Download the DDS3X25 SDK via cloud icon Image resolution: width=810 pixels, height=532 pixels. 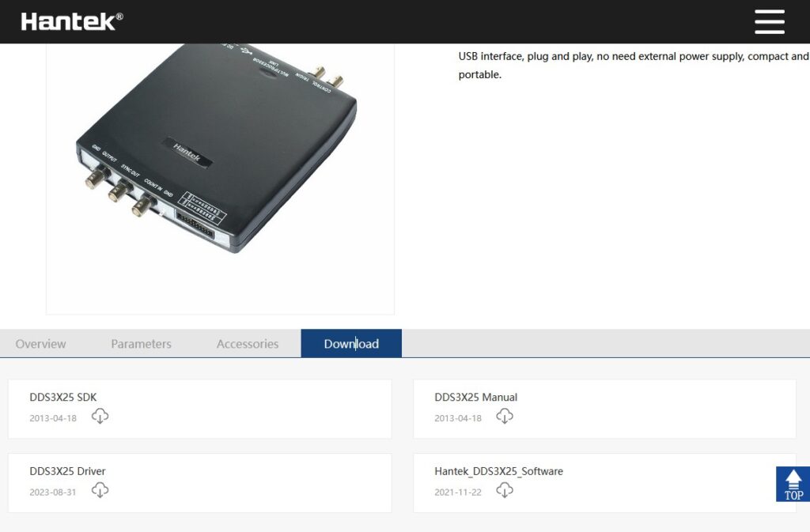tap(100, 417)
